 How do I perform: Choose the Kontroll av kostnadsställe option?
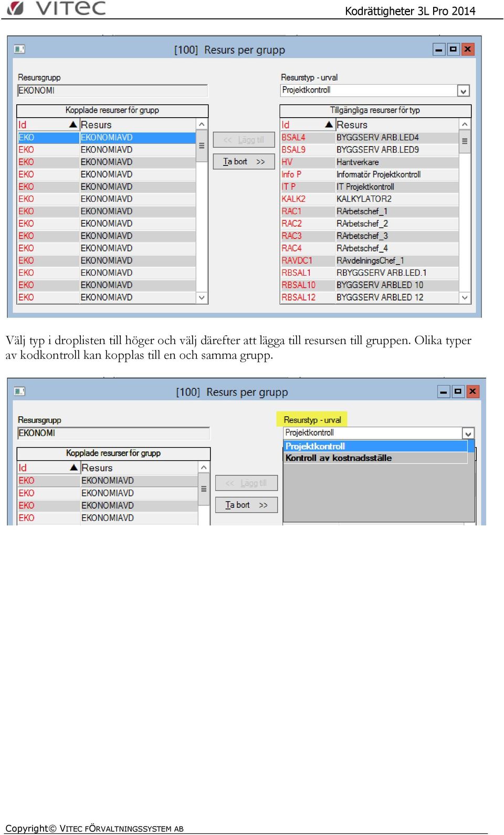pos(375,458)
